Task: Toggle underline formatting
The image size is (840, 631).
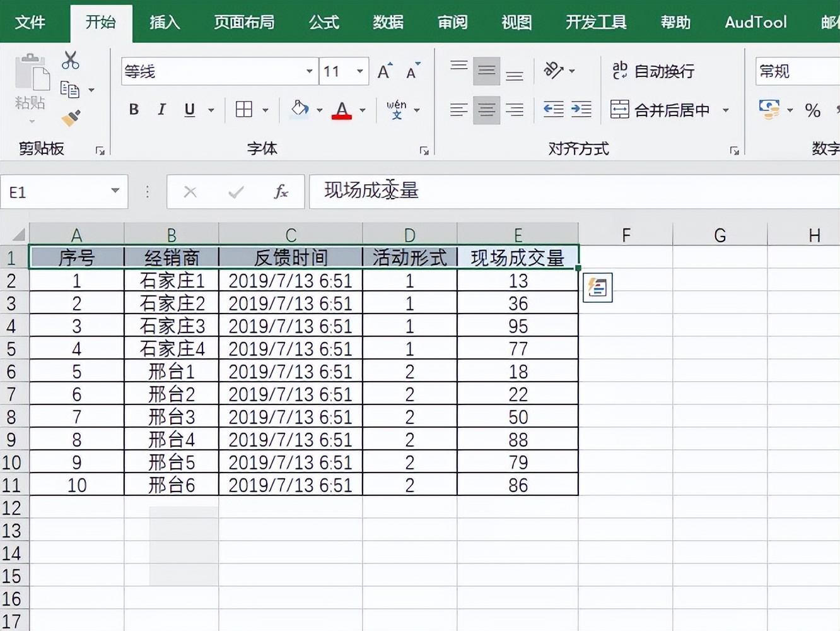Action: click(189, 109)
